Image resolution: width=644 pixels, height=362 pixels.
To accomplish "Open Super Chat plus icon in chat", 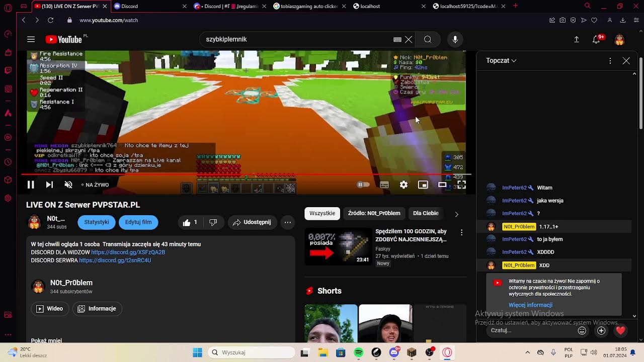I will [601, 330].
